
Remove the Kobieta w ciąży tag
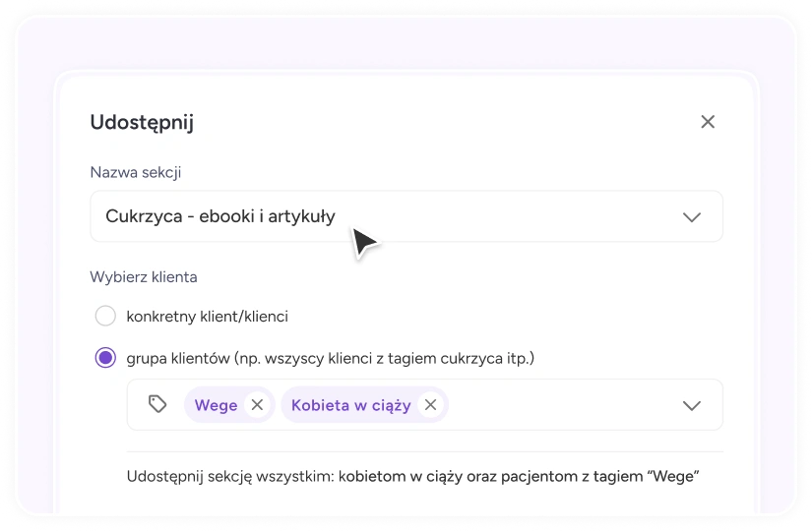click(430, 405)
